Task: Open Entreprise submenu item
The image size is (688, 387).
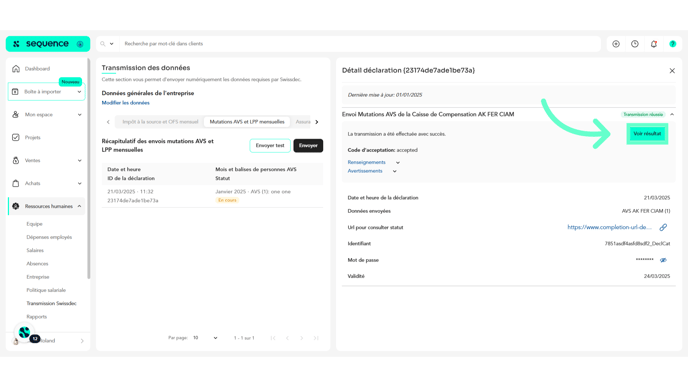Action: [38, 277]
